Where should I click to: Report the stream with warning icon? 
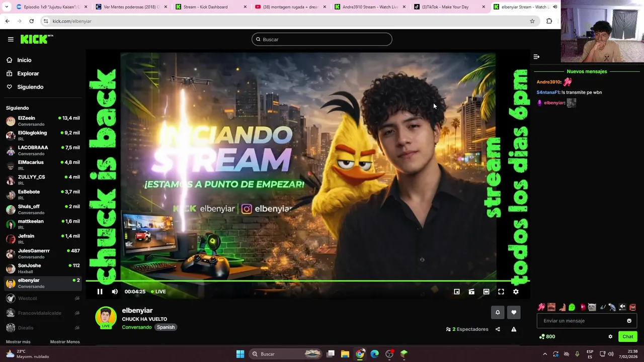tap(514, 329)
